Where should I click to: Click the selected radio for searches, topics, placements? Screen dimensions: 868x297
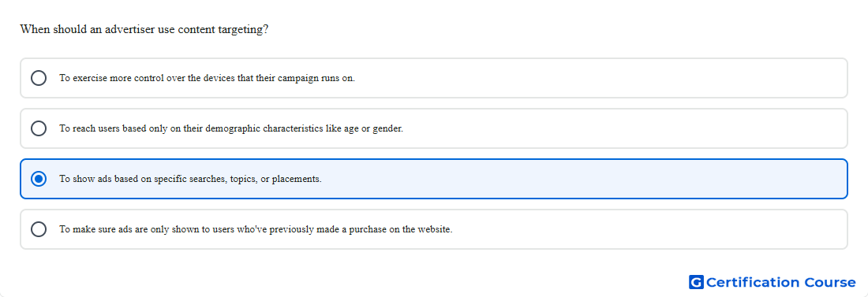pos(39,179)
